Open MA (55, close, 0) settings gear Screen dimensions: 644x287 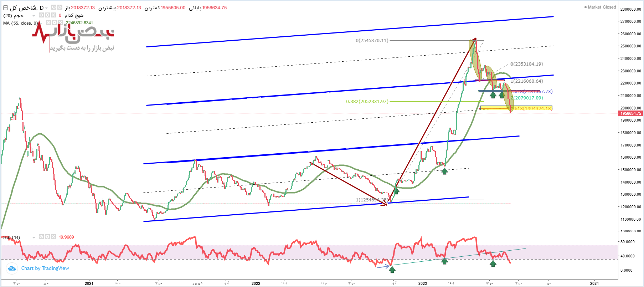click(x=55, y=22)
